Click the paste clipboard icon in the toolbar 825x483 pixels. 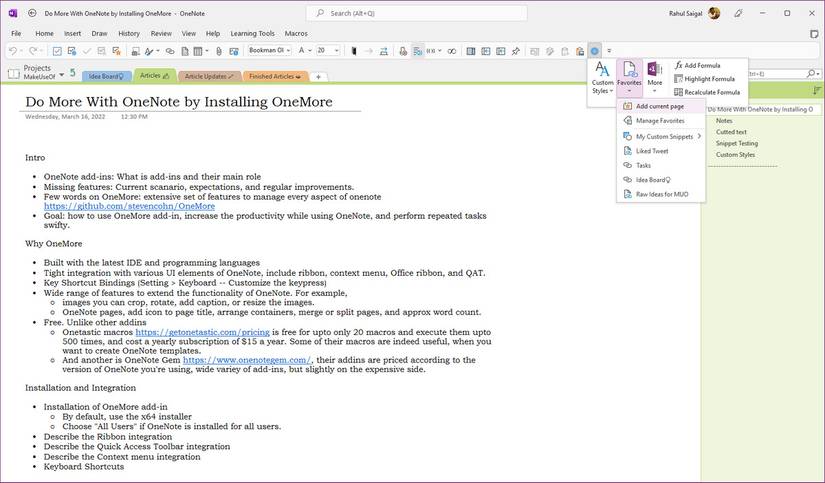click(580, 51)
